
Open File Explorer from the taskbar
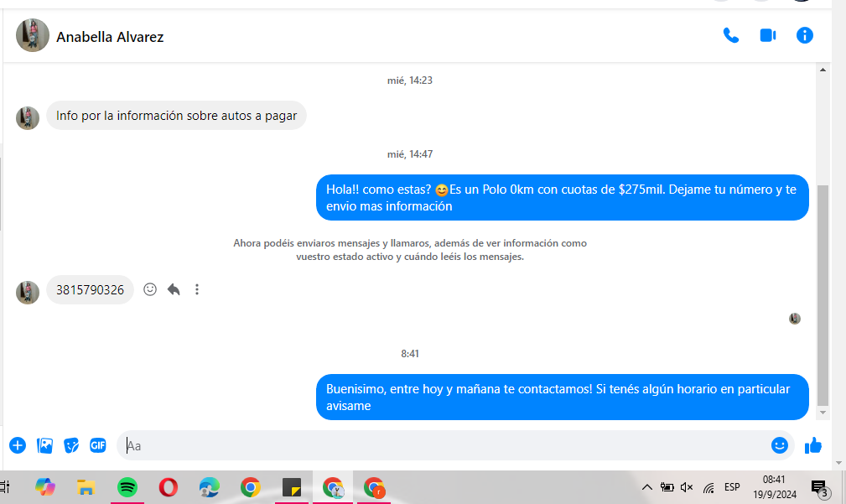[x=86, y=487]
